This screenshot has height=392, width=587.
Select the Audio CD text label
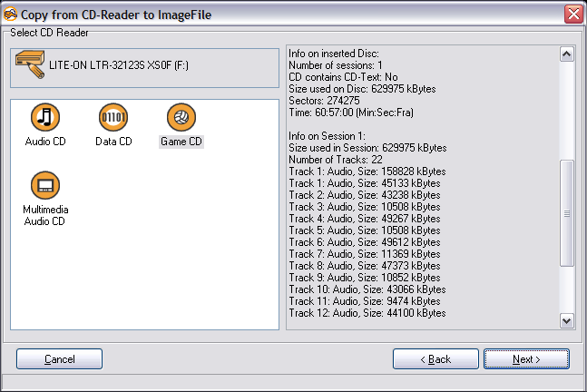pyautogui.click(x=45, y=142)
